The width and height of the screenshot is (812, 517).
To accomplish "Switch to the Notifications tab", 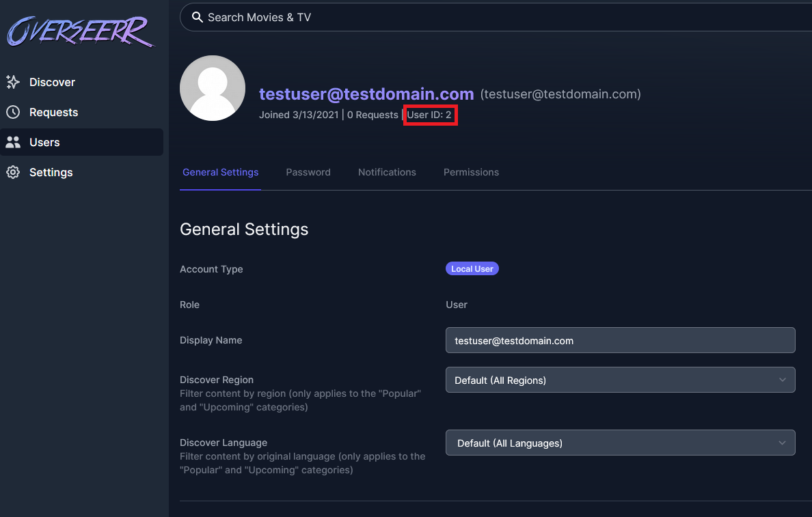I will pos(387,172).
